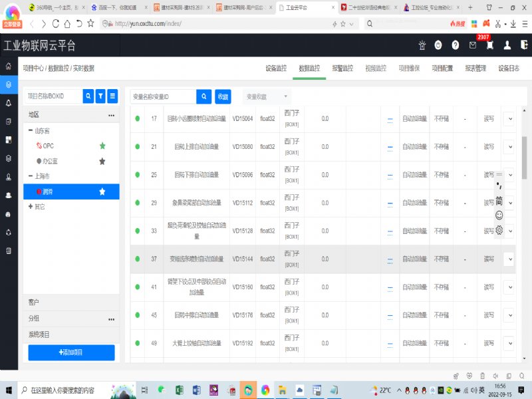Switch to the 报警监控 tab

point(342,68)
